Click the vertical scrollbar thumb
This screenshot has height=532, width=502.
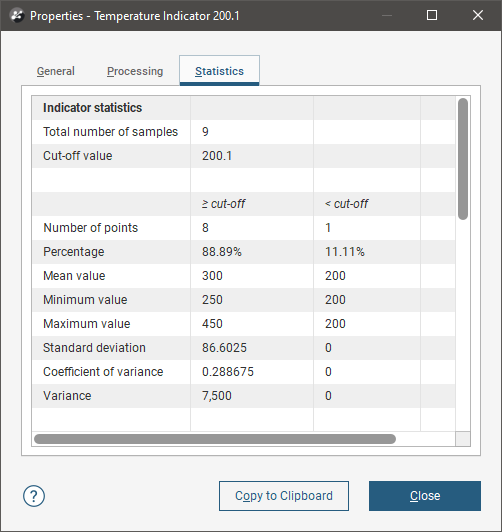[x=463, y=159]
